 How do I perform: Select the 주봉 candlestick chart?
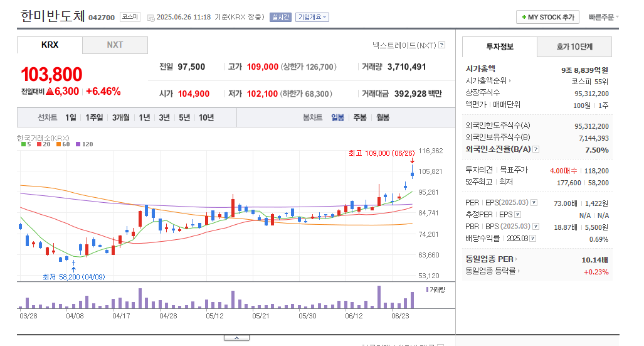coord(360,117)
